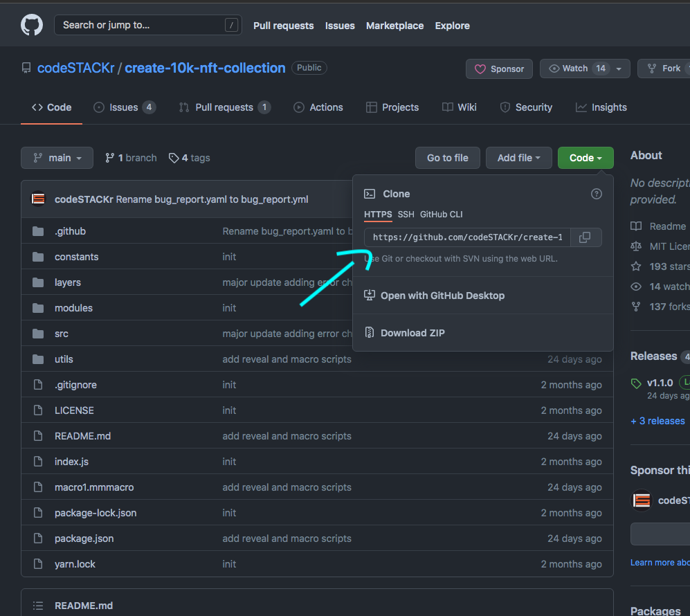This screenshot has height=616, width=690.
Task: Open the Security tab
Action: tap(526, 107)
